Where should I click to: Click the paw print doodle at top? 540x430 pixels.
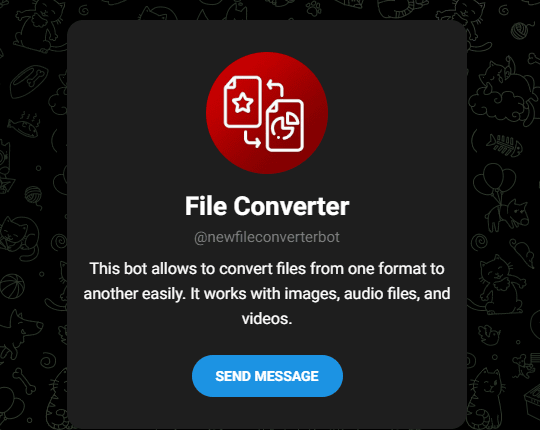pos(314,9)
